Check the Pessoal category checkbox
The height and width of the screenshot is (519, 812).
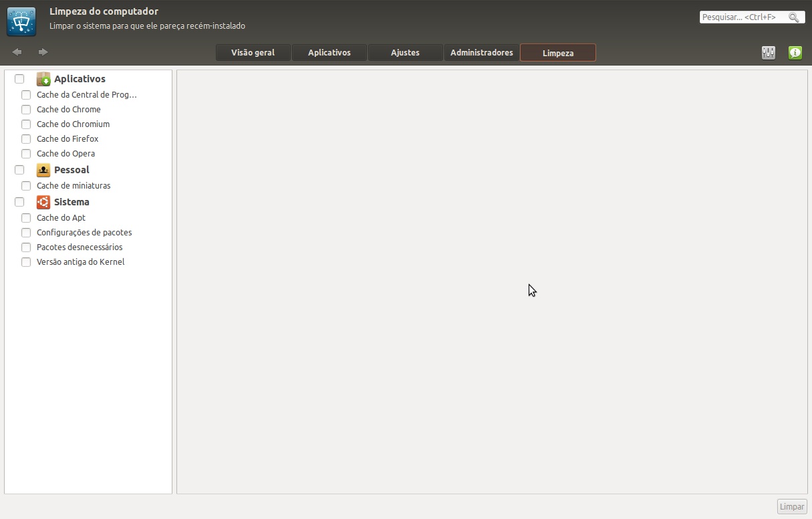pyautogui.click(x=19, y=170)
